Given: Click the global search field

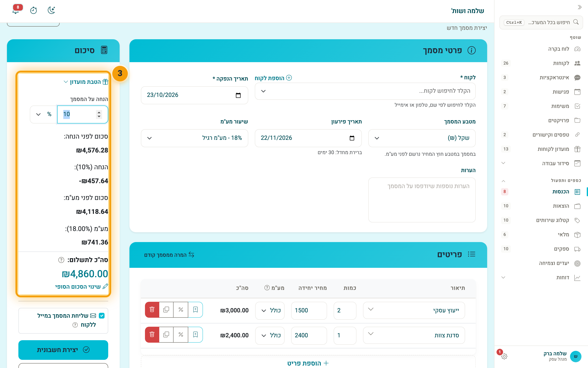Looking at the screenshot, I should tap(541, 22).
